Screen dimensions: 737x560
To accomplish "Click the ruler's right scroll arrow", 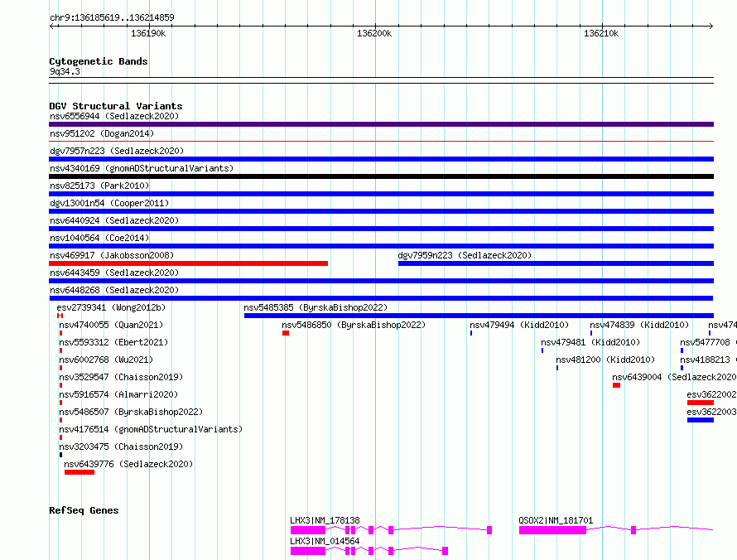I will pos(711,26).
